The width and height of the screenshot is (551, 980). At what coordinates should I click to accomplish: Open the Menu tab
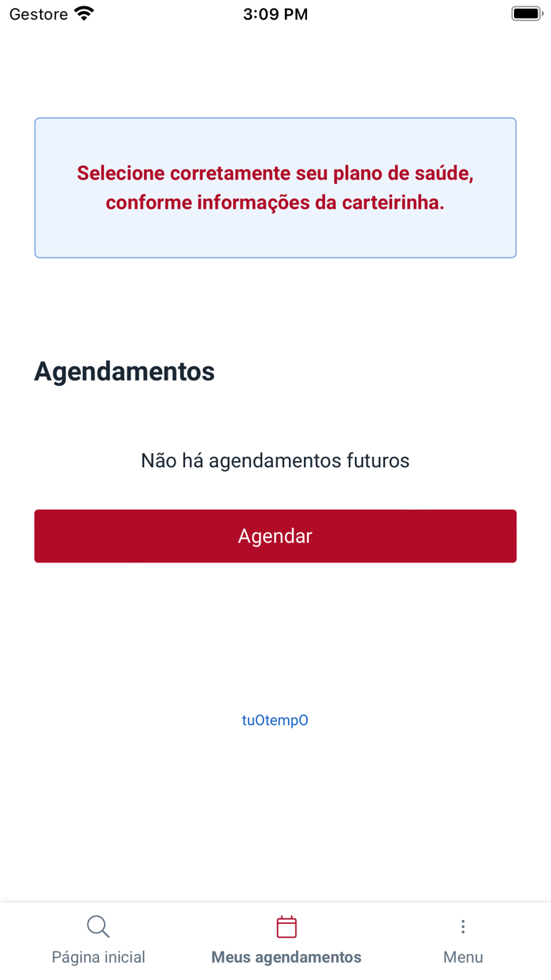coord(463,939)
